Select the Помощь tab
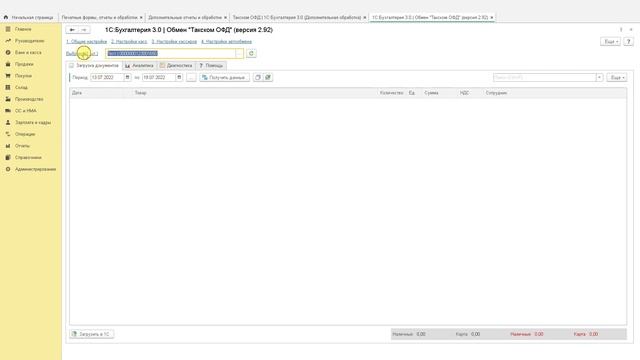The image size is (640, 360). point(211,66)
